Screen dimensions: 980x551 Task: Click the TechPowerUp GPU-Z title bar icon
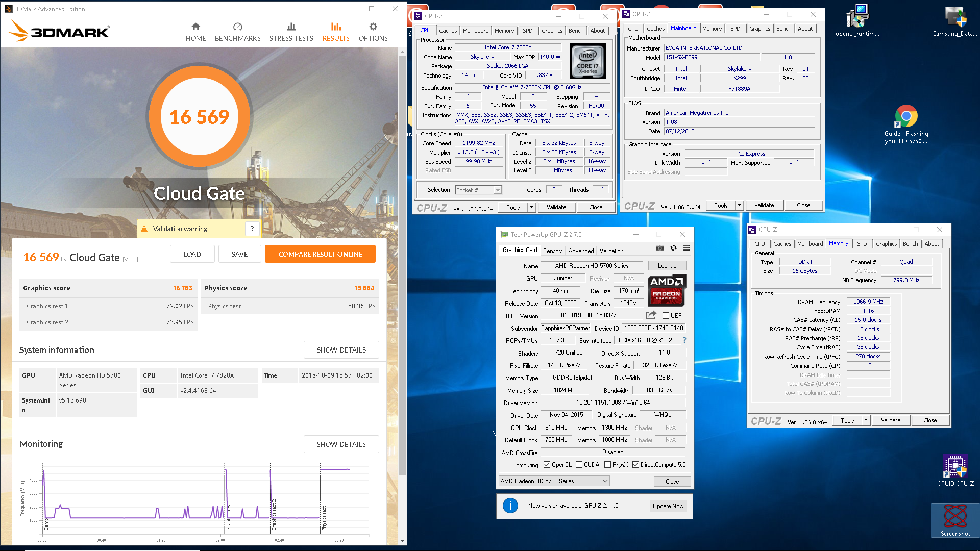(505, 235)
